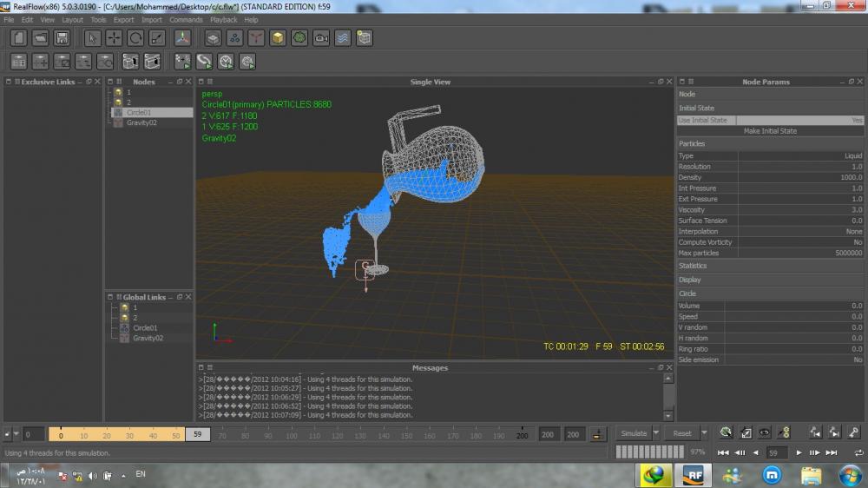
Task: Activate the Scale tool icon
Action: pos(157,38)
